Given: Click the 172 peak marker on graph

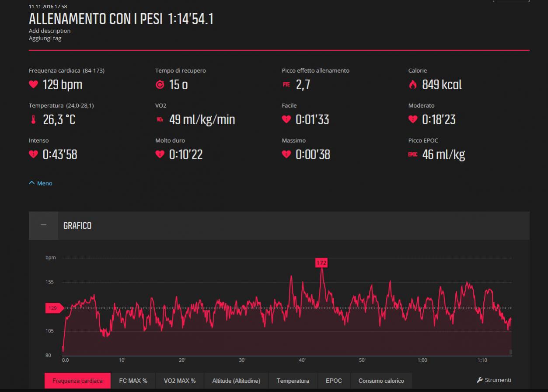Looking at the screenshot, I should coord(321,263).
